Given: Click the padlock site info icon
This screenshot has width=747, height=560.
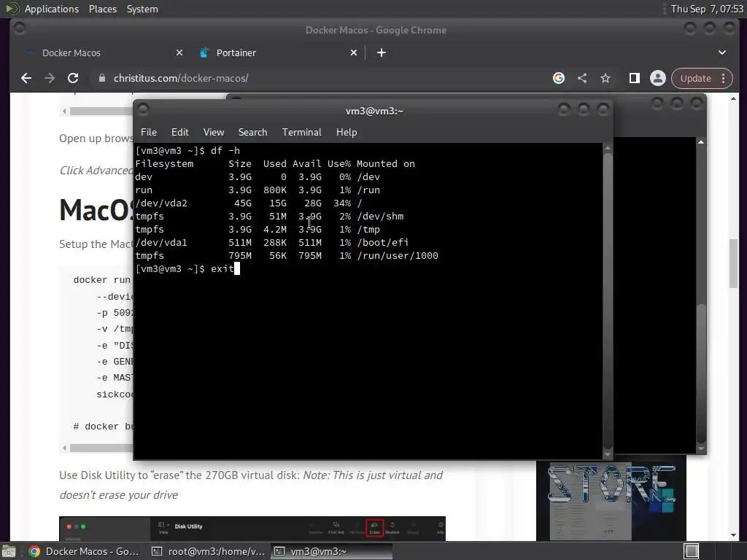Looking at the screenshot, I should (102, 78).
